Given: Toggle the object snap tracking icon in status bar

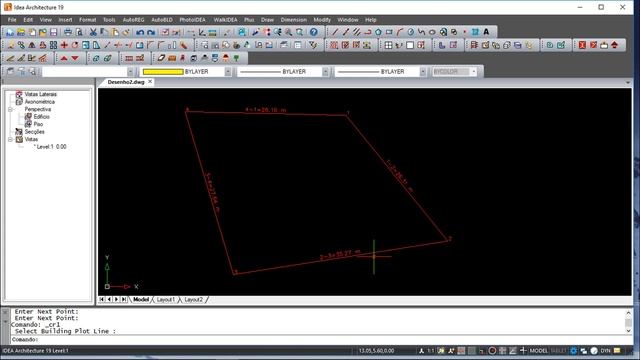Looking at the screenshot, I should point(513,351).
